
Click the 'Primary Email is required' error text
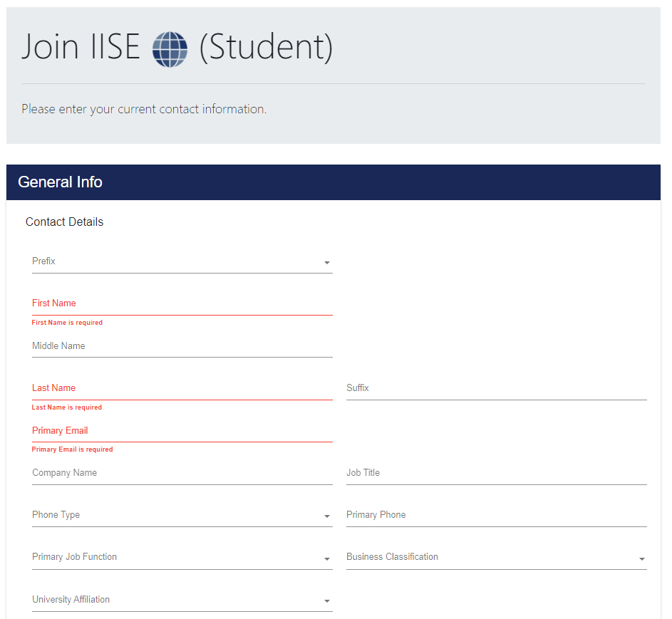73,449
